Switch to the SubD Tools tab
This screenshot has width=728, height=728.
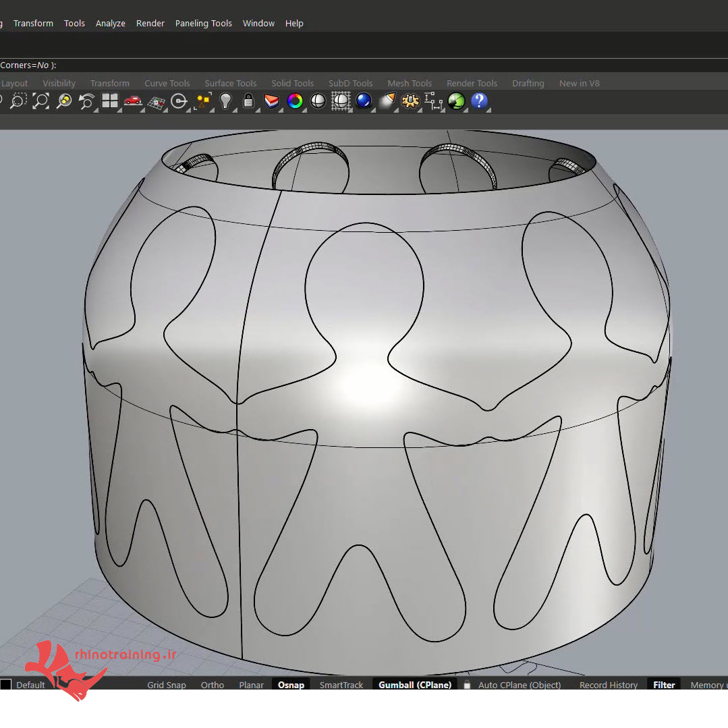click(x=350, y=84)
